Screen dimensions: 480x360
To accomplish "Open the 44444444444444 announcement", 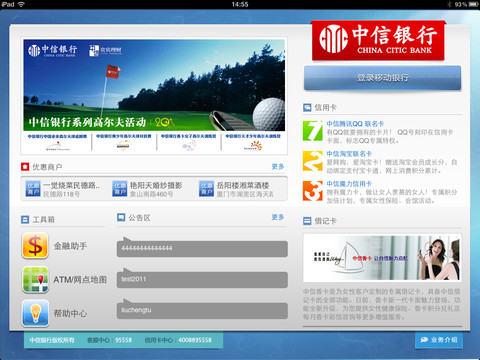I will 202,248.
